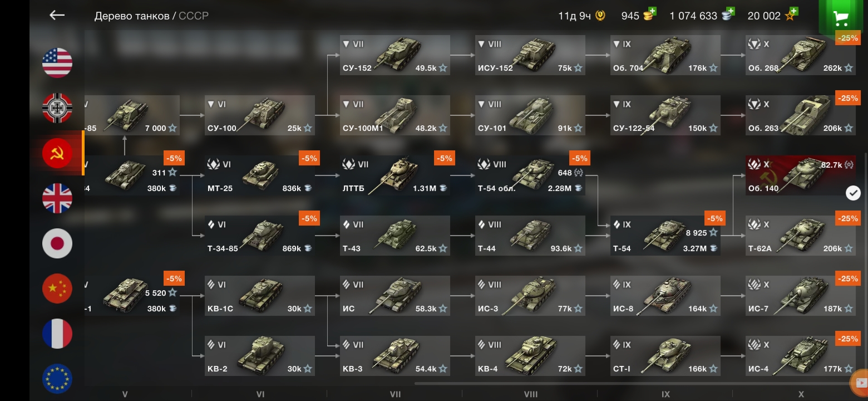Open the China tech tree flag
This screenshot has height=401, width=868.
point(57,288)
